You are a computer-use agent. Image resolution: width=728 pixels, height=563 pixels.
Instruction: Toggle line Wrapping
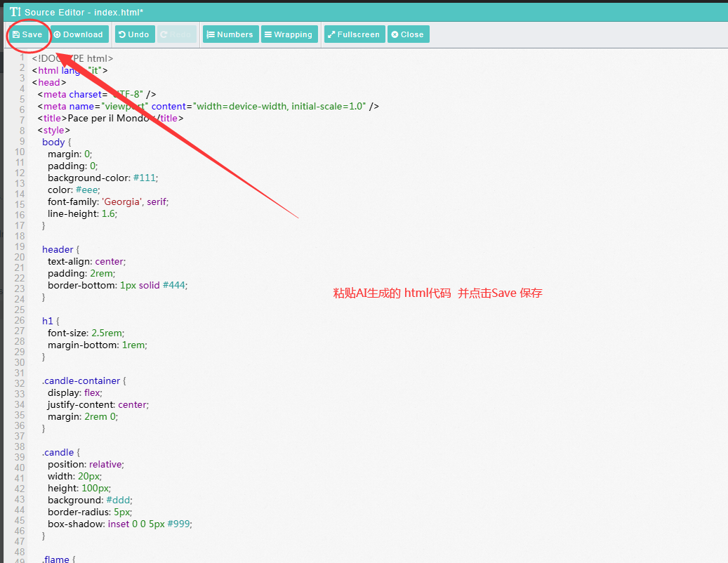[289, 34]
